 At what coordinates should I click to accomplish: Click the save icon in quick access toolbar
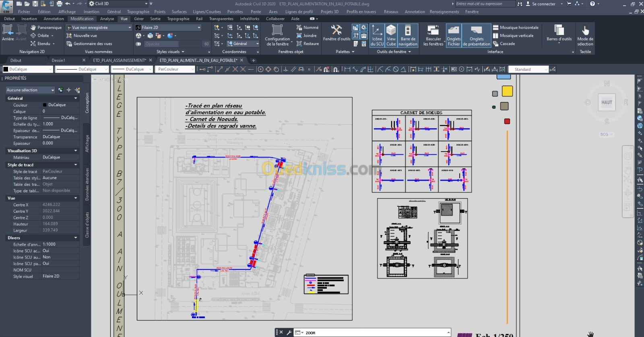35,4
